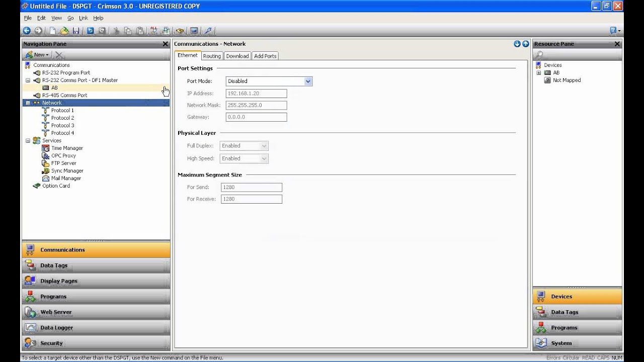Click the Cut scissors icon
Viewport: 644px width, 362px height.
(x=116, y=31)
